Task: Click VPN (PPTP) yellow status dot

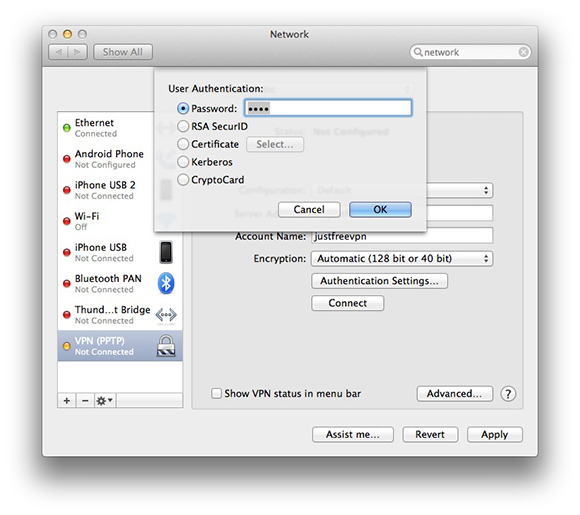Action: tap(67, 346)
